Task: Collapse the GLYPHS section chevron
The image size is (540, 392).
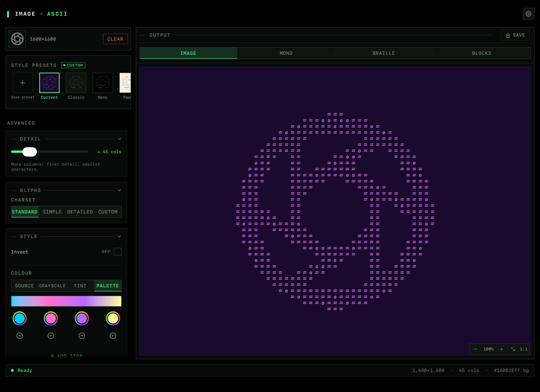Action: 119,190
